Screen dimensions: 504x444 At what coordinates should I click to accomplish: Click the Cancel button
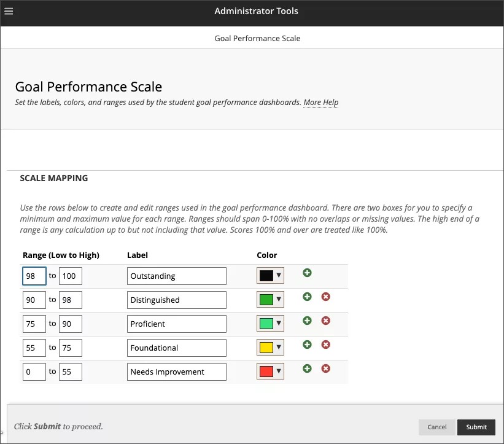[436, 427]
